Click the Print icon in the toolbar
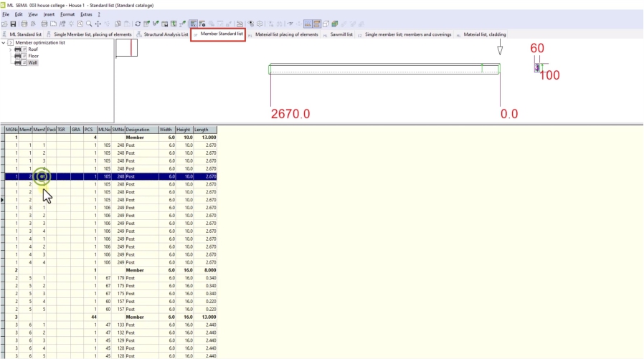 tap(24, 24)
